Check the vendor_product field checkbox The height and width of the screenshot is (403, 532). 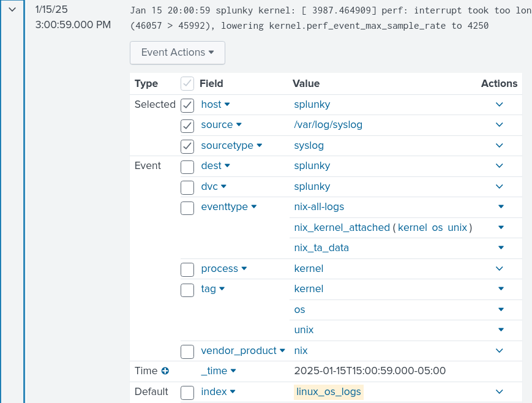pos(187,352)
